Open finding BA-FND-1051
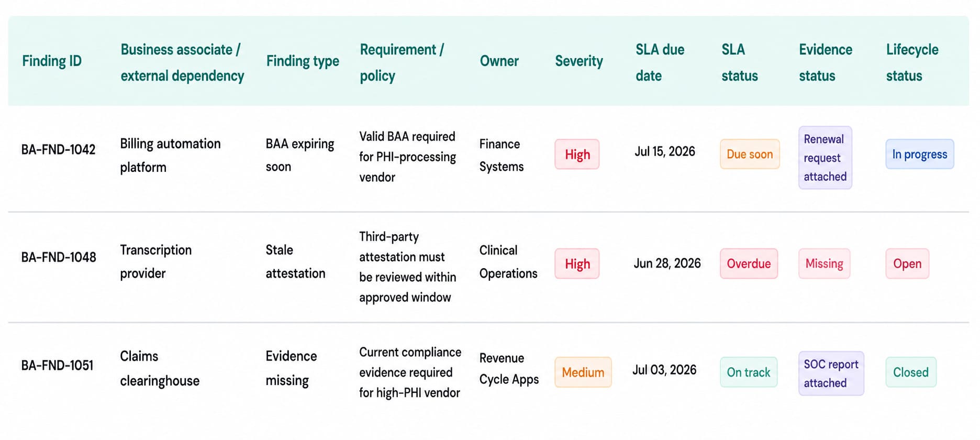The width and height of the screenshot is (980, 440). (57, 365)
